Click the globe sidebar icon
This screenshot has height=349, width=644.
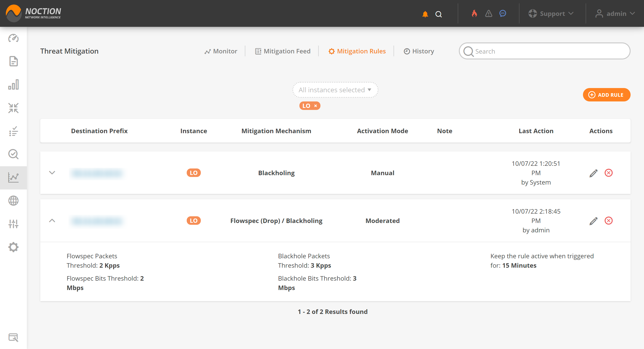(13, 201)
